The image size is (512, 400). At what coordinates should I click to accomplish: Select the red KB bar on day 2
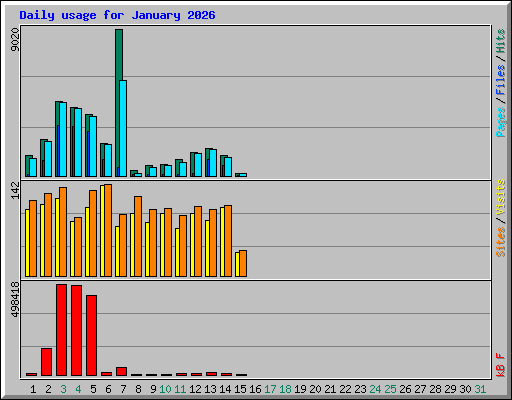[46, 362]
